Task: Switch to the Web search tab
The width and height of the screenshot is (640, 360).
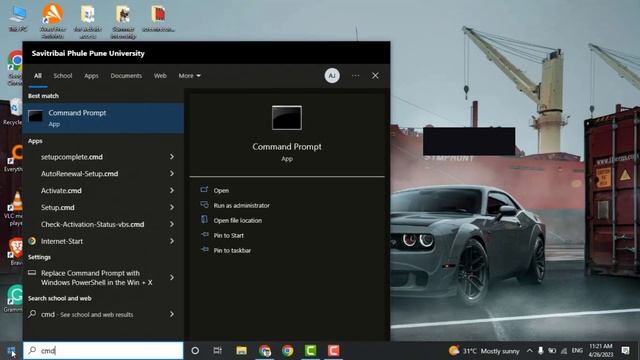Action: tap(160, 76)
